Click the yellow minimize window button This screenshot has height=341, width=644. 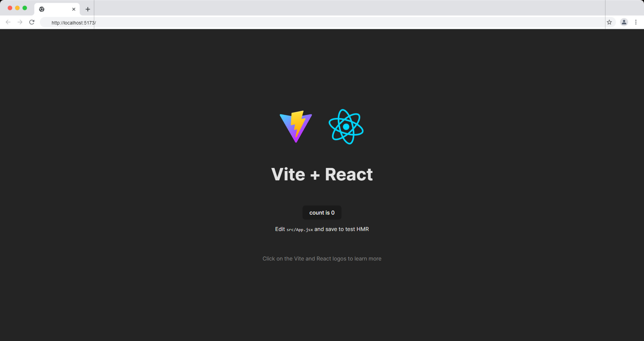click(17, 8)
